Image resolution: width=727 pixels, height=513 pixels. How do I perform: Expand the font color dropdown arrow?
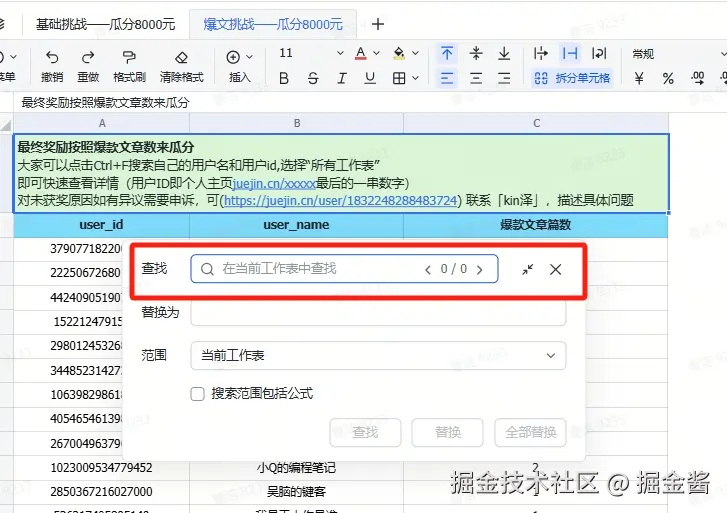pyautogui.click(x=376, y=53)
